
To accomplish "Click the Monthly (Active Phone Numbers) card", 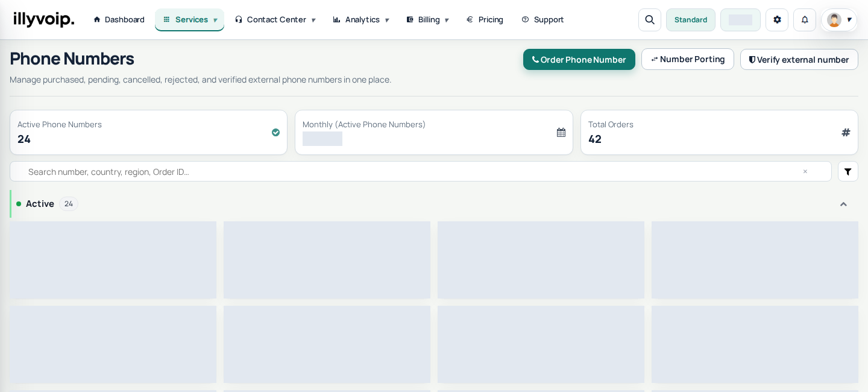I will pos(434,132).
